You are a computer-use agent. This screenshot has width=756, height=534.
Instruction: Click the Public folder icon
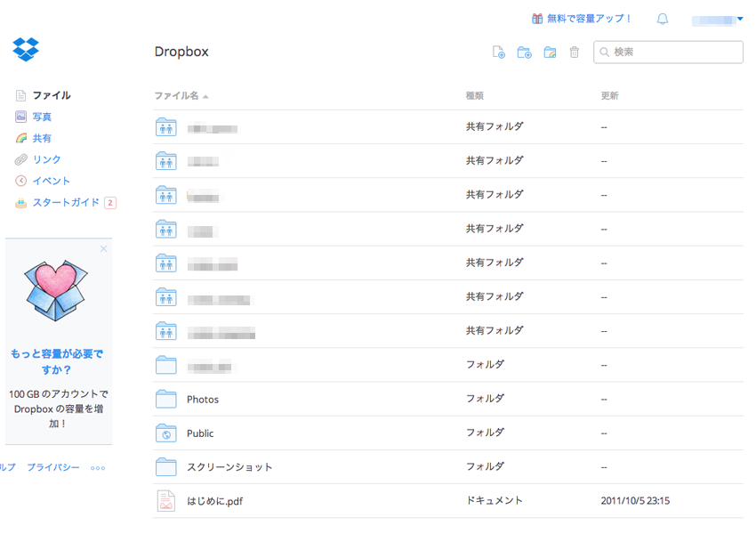166,433
